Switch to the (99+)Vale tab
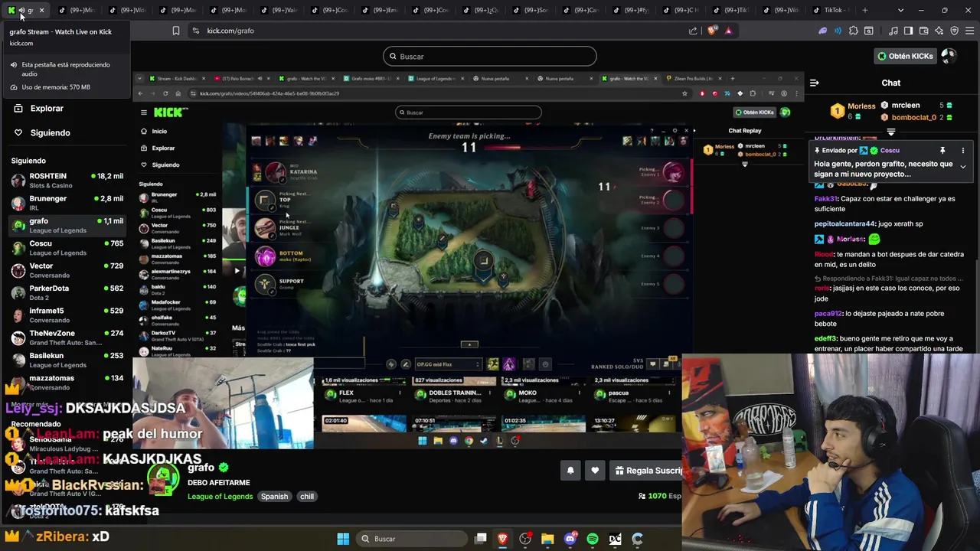 click(278, 10)
